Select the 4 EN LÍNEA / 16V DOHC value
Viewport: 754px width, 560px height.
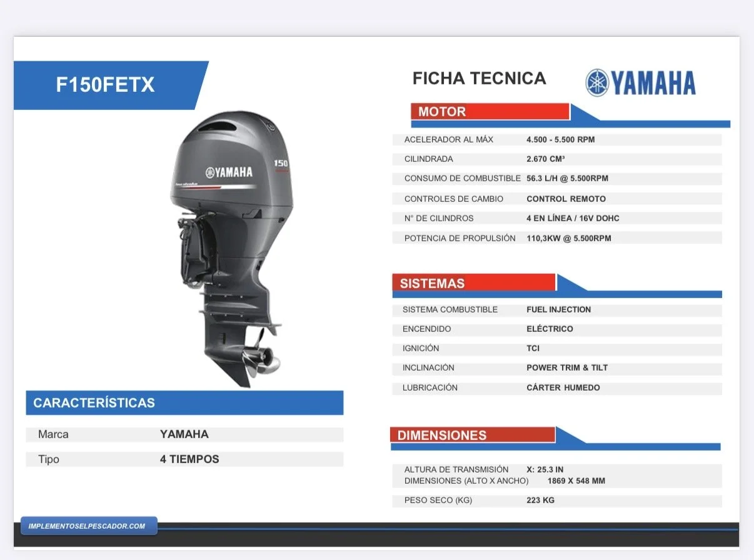tap(573, 218)
